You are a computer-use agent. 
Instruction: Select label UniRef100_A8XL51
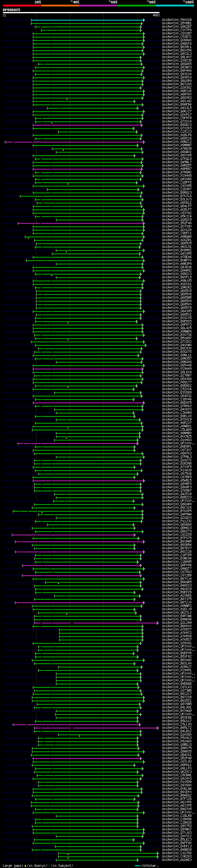coord(177,247)
